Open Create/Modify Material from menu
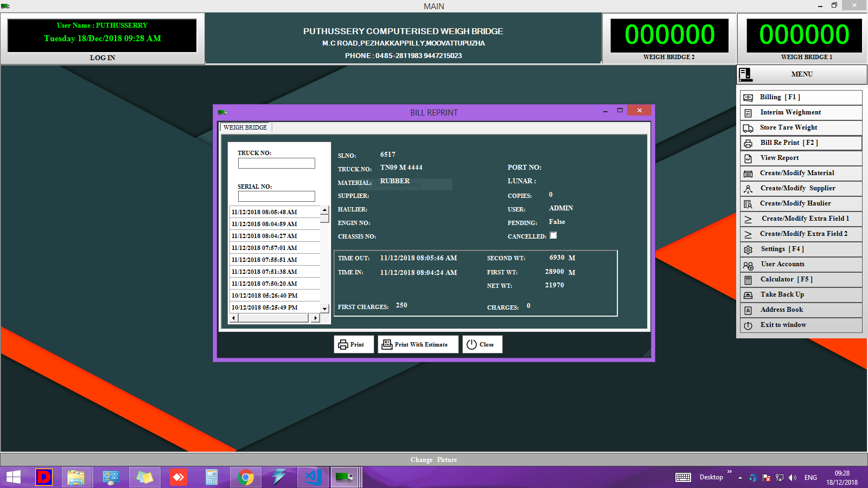The height and width of the screenshot is (488, 868). [x=796, y=173]
